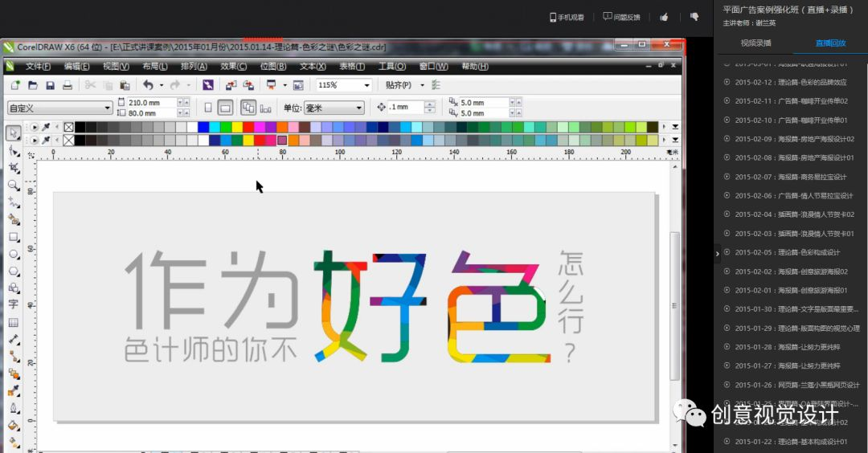
Task: Open the 编辑(E) menu
Action: coord(76,67)
